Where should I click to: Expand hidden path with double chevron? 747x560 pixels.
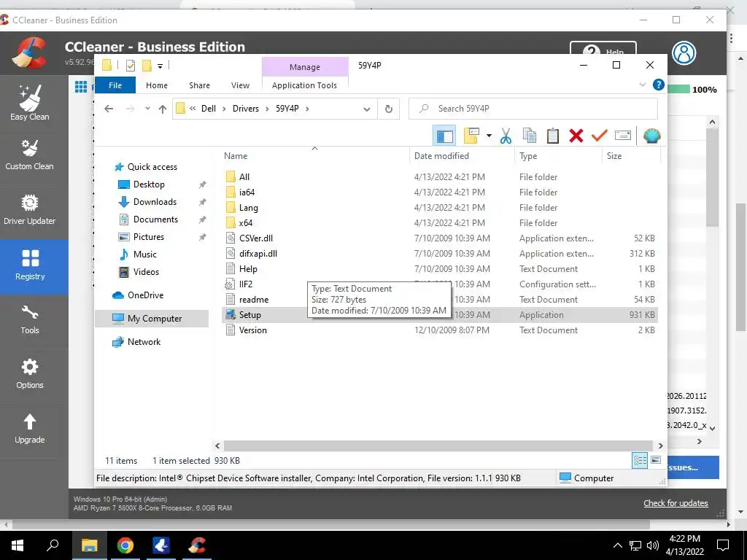pyautogui.click(x=193, y=109)
